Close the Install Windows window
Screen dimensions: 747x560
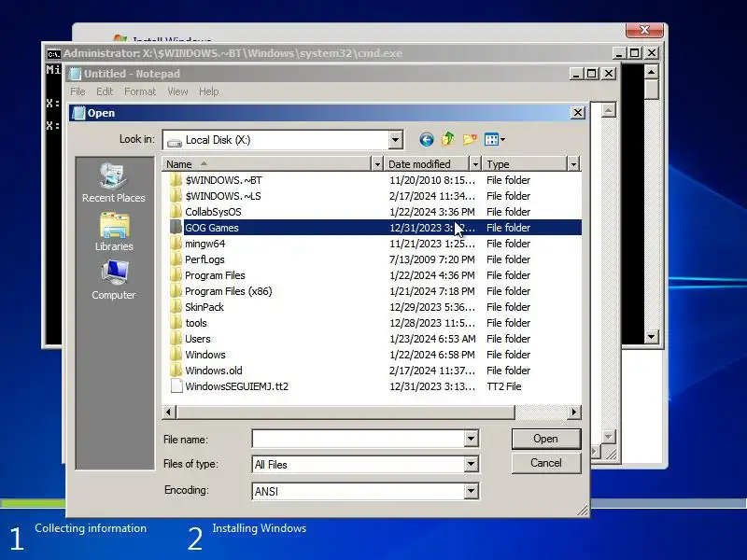click(x=644, y=30)
